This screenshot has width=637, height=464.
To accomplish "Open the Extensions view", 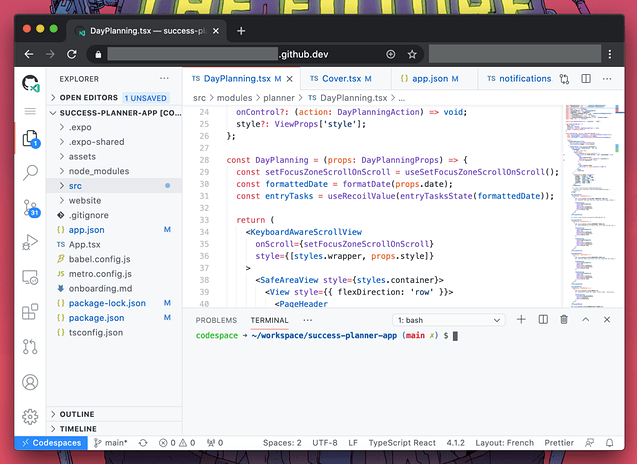I will click(30, 312).
